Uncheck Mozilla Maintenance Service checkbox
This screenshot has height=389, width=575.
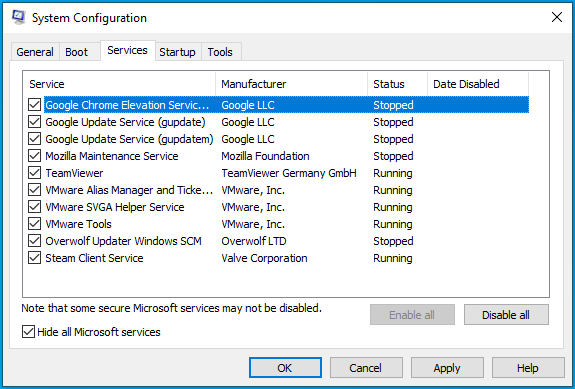[34, 156]
